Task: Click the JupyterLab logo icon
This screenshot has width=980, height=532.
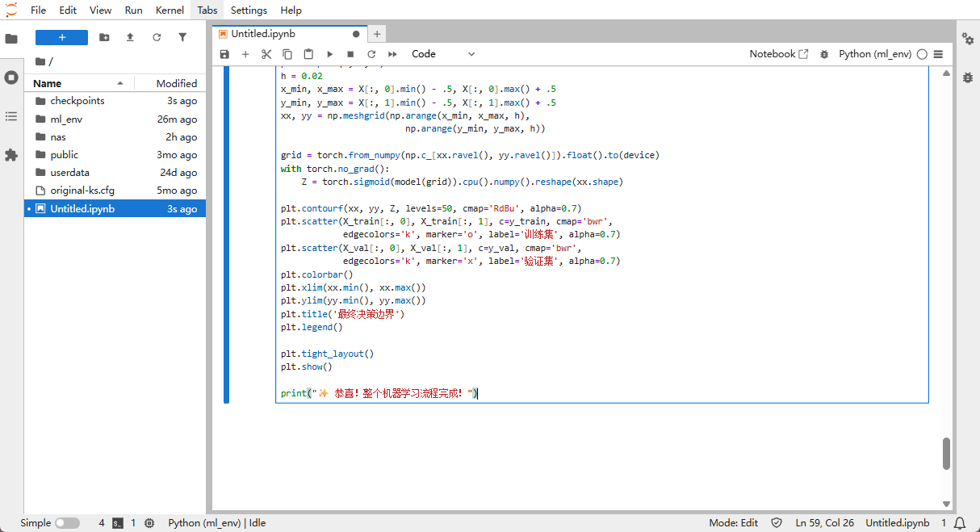Action: coord(10,10)
